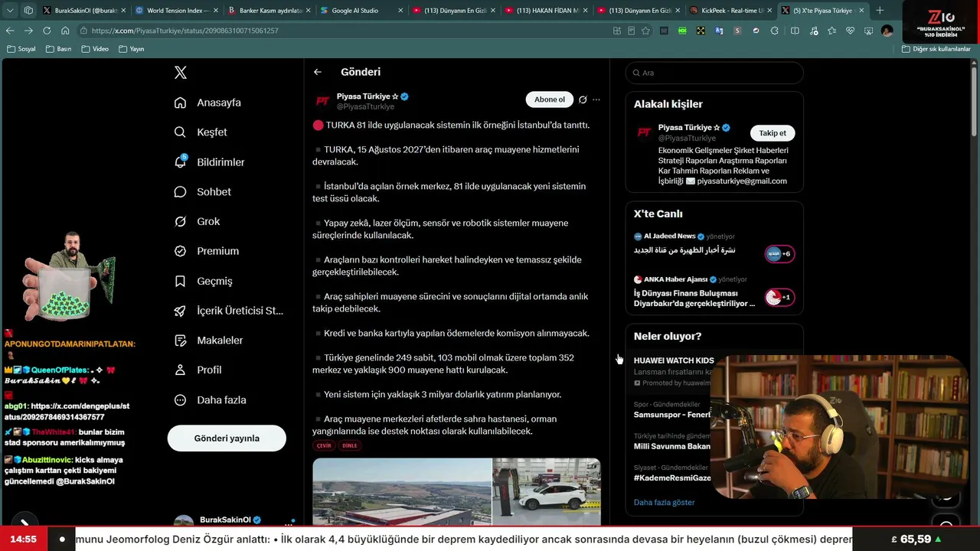Open Milli Savunma Bakan trending topic
980x551 pixels.
pyautogui.click(x=672, y=446)
